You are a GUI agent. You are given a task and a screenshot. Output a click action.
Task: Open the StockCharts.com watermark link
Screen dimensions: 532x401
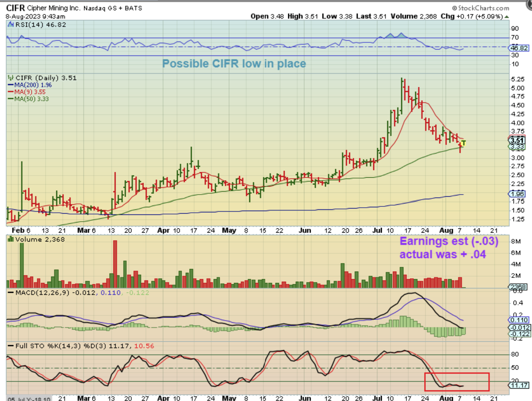pos(480,8)
